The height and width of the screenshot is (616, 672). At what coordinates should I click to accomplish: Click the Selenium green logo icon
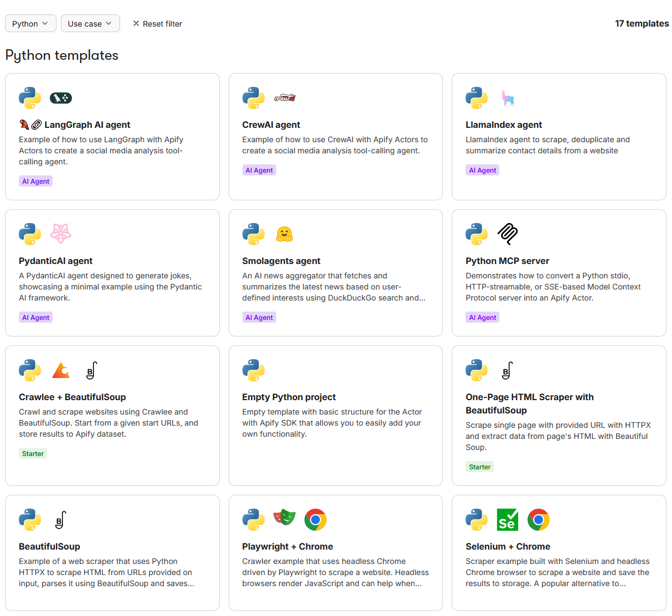click(508, 520)
